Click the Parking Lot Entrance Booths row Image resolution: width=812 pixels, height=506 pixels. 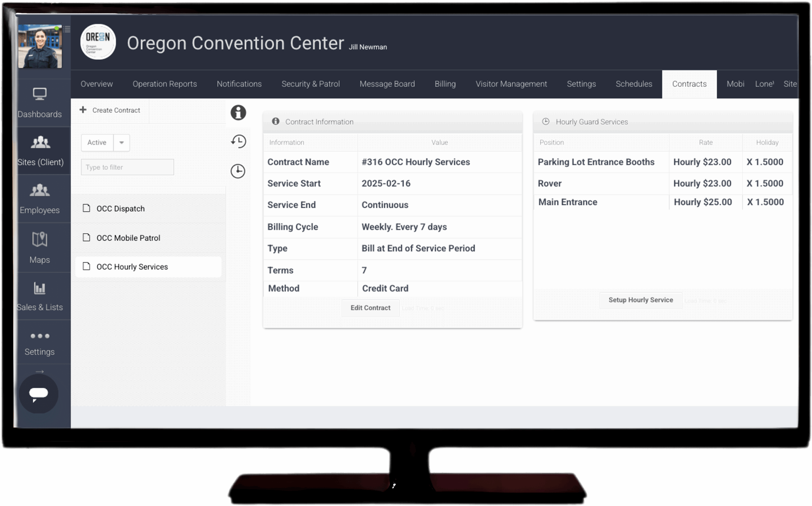pyautogui.click(x=663, y=162)
